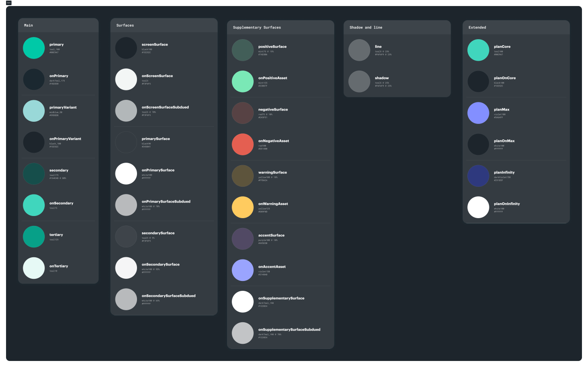This screenshot has height=367, width=588.
Task: Pick the screenSurface dark swatch
Action: click(126, 48)
